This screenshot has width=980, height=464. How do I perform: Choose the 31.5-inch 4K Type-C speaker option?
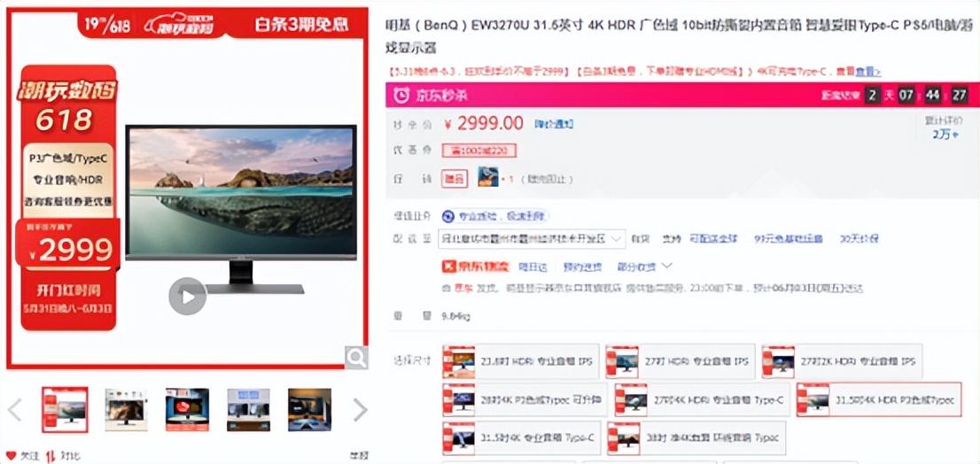pyautogui.click(x=521, y=438)
